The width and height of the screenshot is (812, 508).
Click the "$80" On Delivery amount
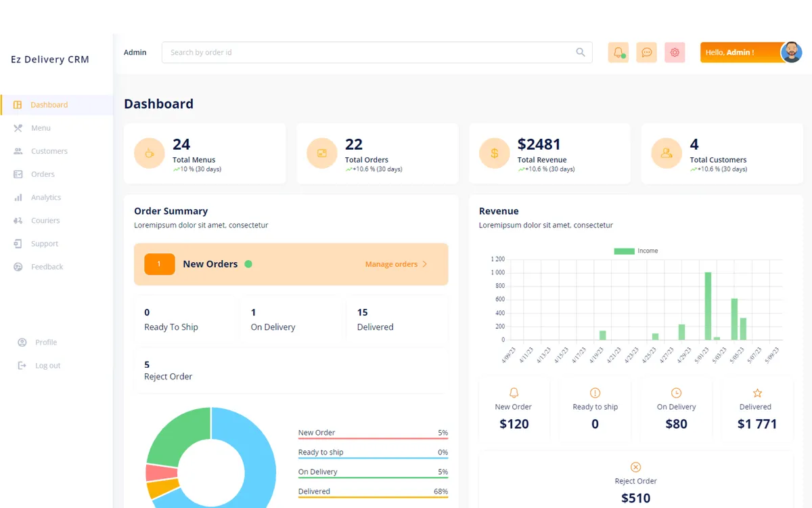pos(676,424)
